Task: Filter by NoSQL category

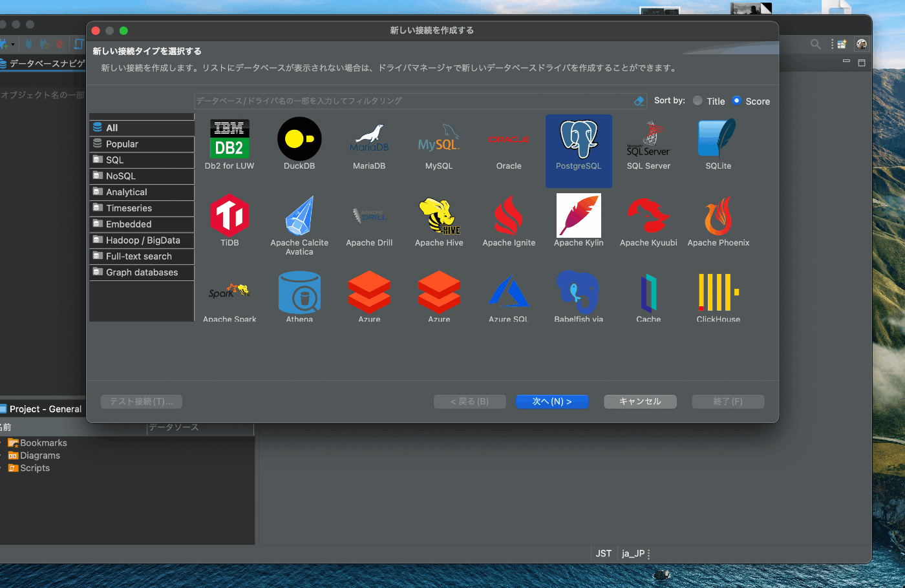Action: pyautogui.click(x=142, y=176)
